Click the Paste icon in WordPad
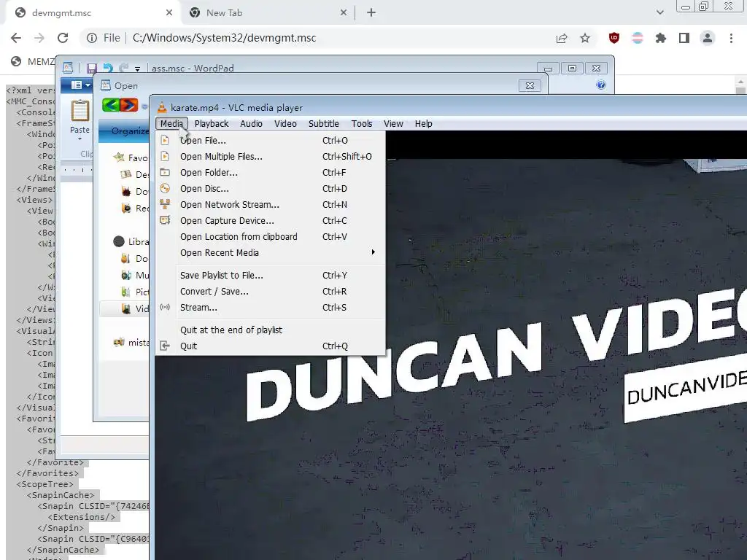747x560 pixels. pos(80,111)
